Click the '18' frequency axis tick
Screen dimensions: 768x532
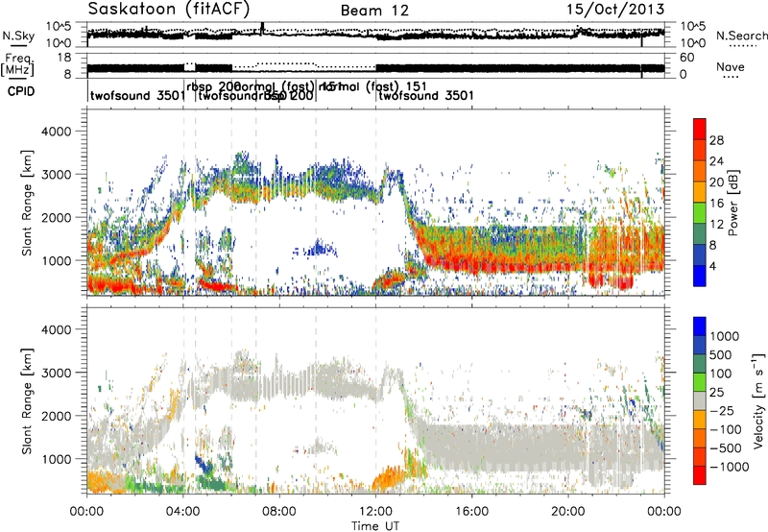(x=64, y=58)
